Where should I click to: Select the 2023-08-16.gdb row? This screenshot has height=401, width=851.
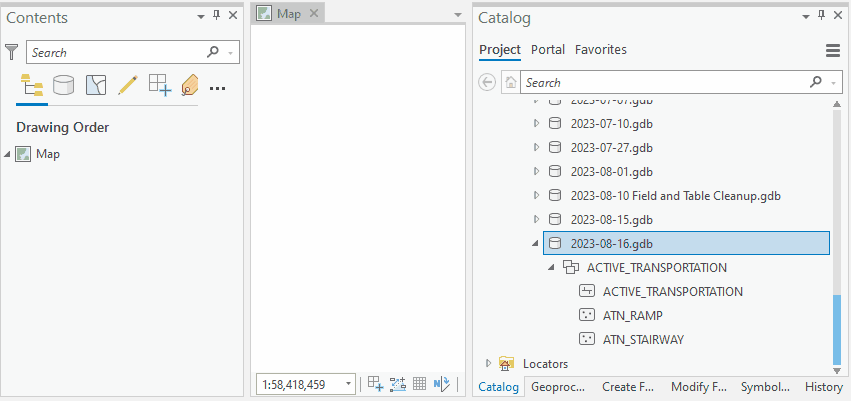point(687,243)
